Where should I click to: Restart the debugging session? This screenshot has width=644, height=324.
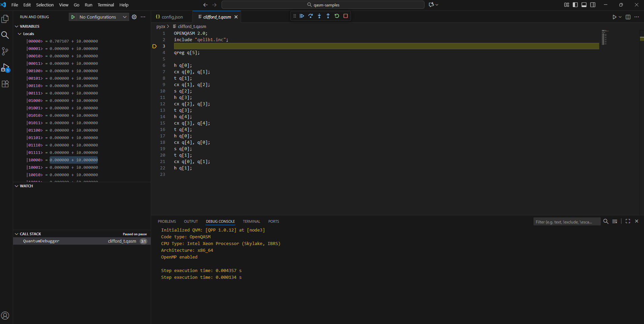click(337, 16)
